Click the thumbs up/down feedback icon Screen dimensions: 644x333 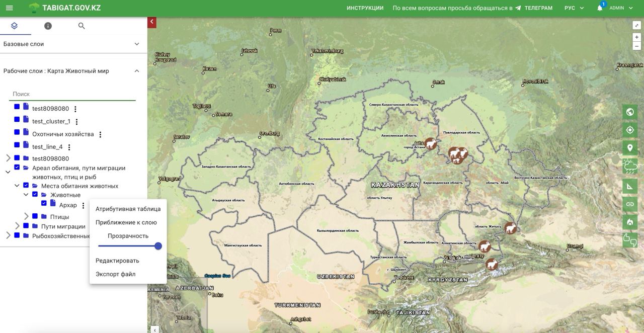tap(630, 239)
